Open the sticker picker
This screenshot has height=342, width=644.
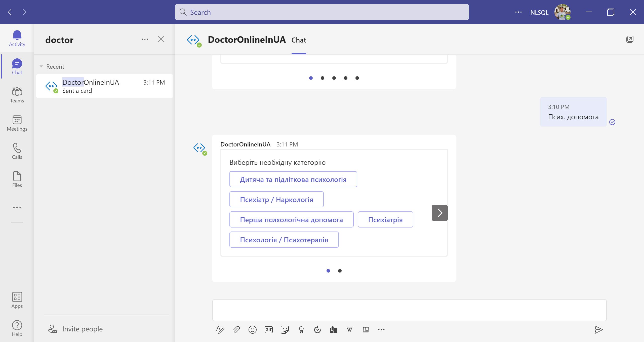tap(285, 330)
